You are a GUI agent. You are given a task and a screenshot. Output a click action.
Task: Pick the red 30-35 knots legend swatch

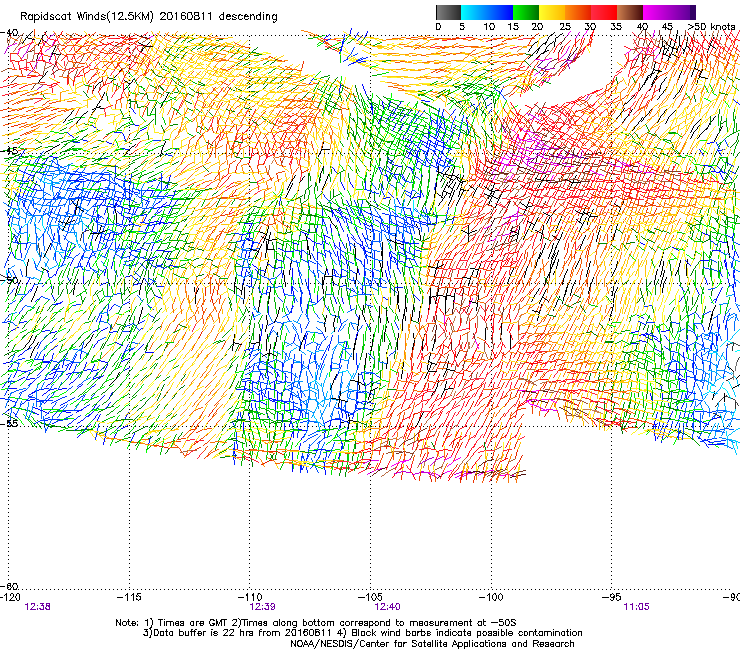[x=604, y=12]
